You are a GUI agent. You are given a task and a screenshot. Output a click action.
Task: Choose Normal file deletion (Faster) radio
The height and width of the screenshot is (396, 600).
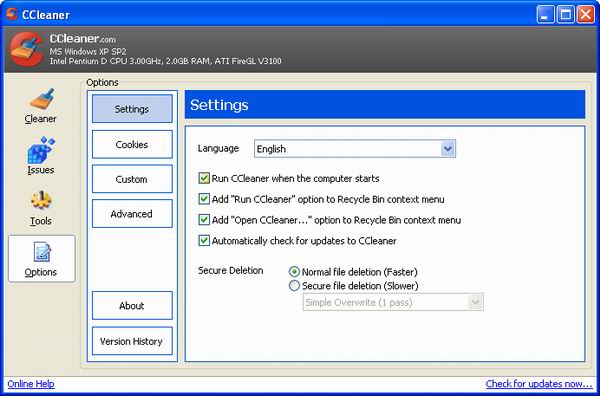tap(294, 272)
